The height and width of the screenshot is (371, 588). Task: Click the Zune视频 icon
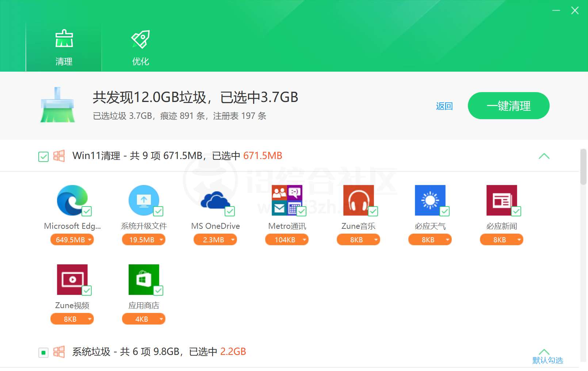(72, 280)
